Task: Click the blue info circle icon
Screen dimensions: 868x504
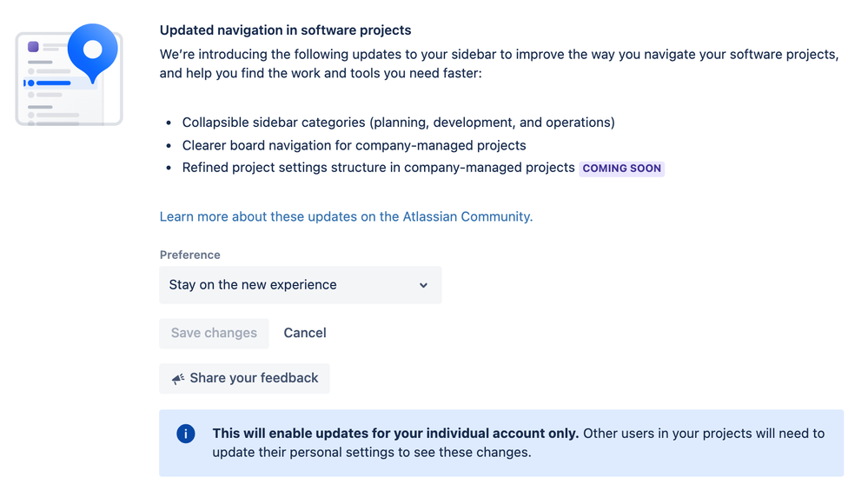Action: tap(185, 434)
